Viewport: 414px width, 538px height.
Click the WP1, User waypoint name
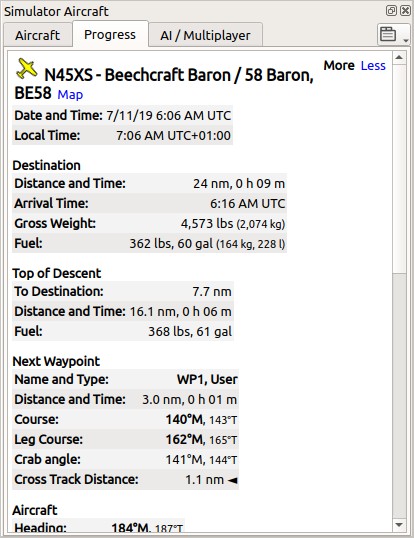207,379
